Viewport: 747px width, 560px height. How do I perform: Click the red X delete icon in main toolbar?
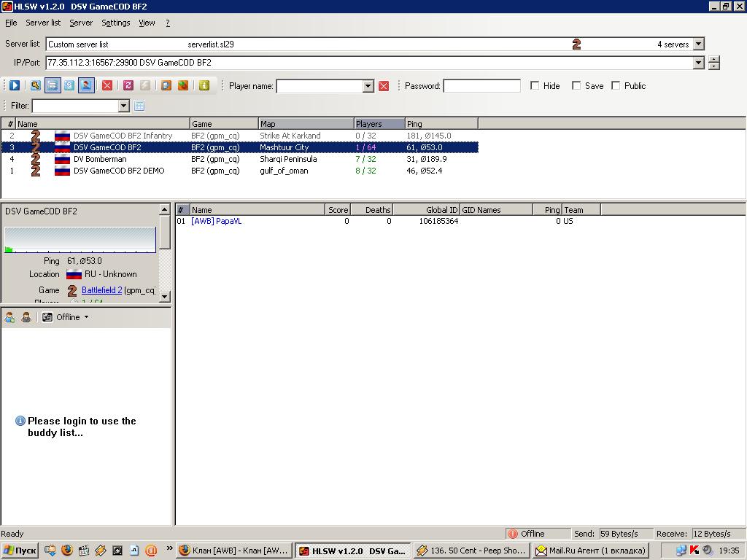tap(107, 85)
